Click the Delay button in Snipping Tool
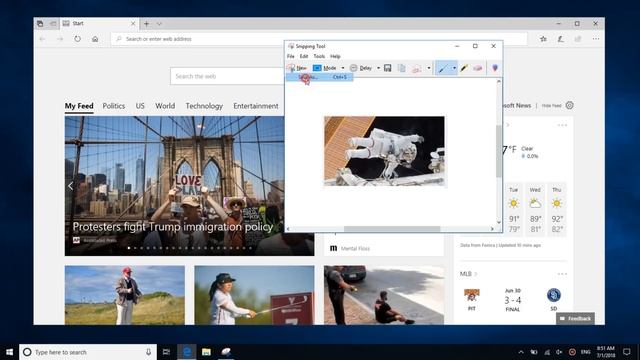The image size is (640, 360). click(361, 68)
